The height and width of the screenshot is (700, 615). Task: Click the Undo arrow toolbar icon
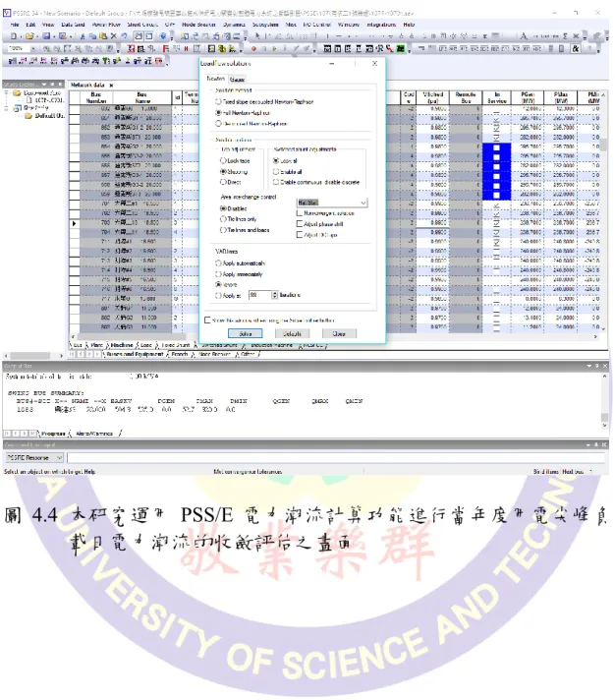click(x=124, y=36)
